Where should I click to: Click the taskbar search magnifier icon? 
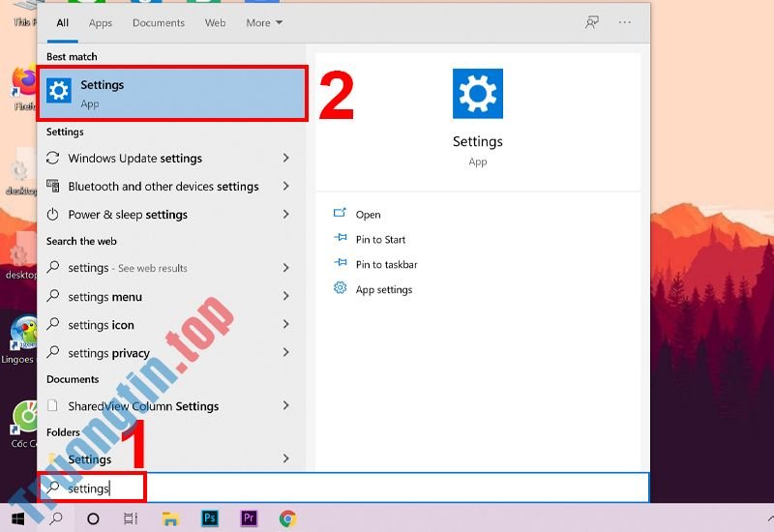pos(56,518)
